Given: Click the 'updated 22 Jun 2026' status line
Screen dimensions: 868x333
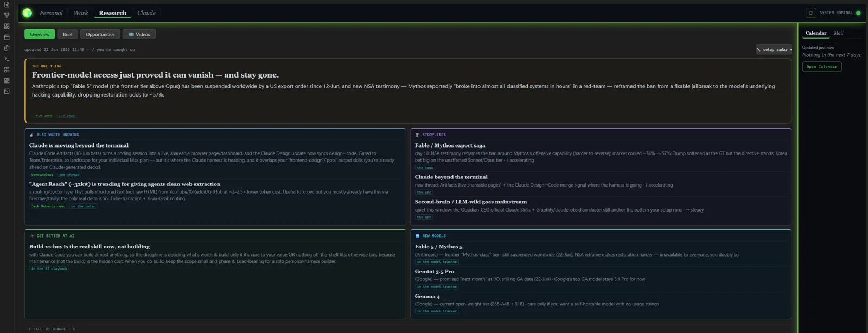Looking at the screenshot, I should 79,49.
